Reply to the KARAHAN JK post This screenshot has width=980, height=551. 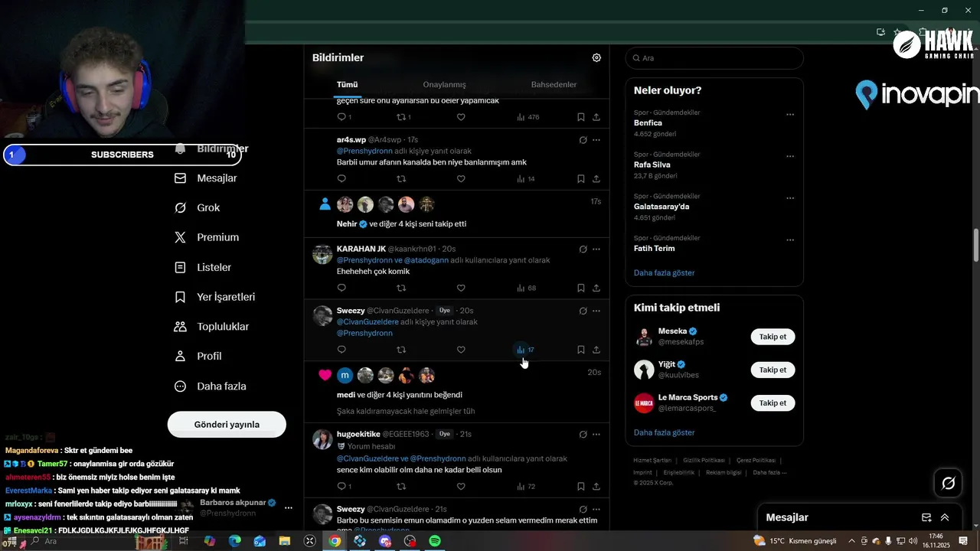click(341, 289)
